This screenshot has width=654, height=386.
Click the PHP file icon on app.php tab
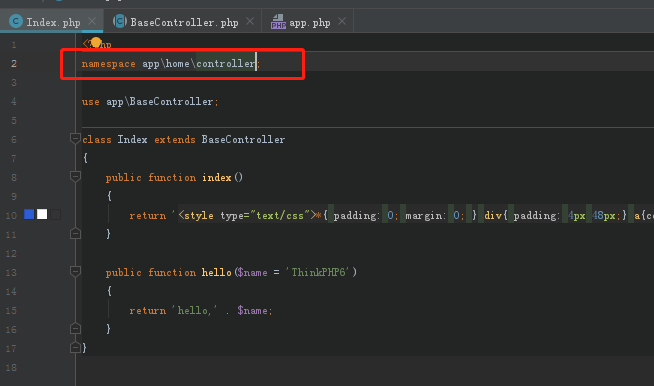(278, 21)
